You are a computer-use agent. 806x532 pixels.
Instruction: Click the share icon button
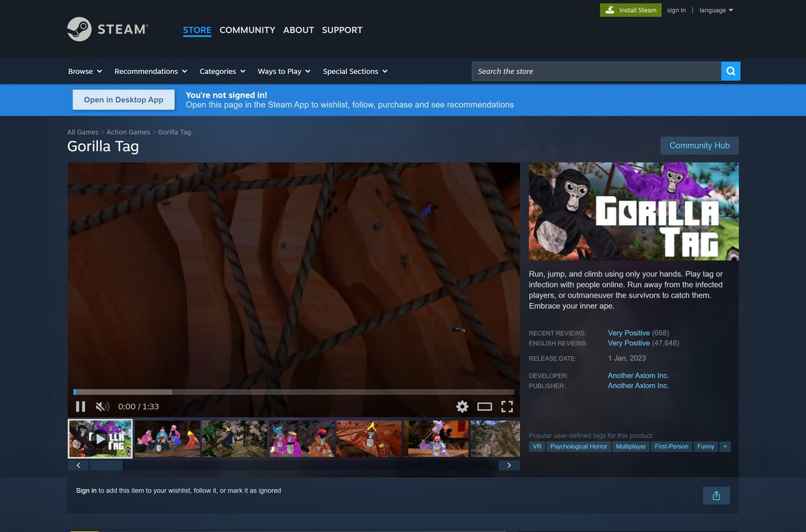click(716, 496)
